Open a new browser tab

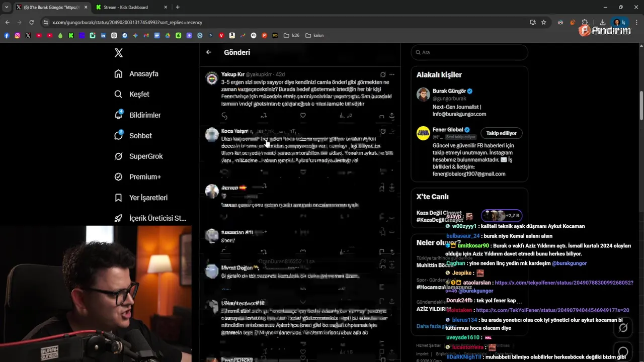point(178,8)
